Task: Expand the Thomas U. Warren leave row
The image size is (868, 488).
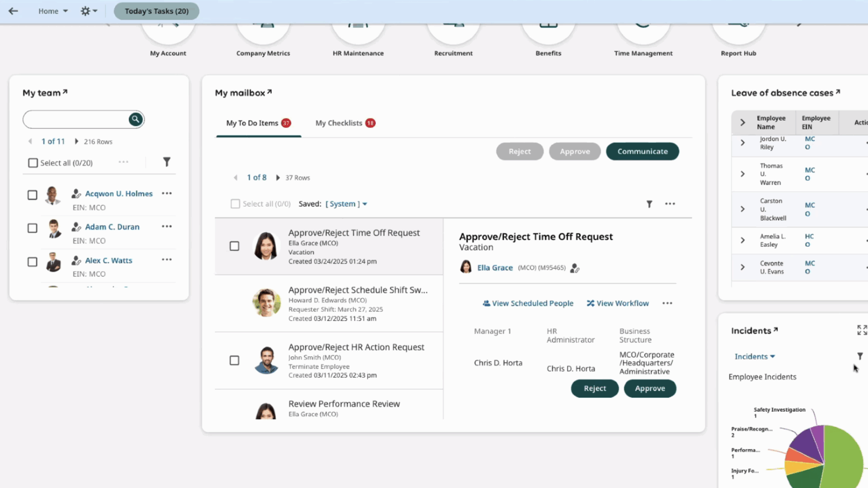Action: point(743,174)
